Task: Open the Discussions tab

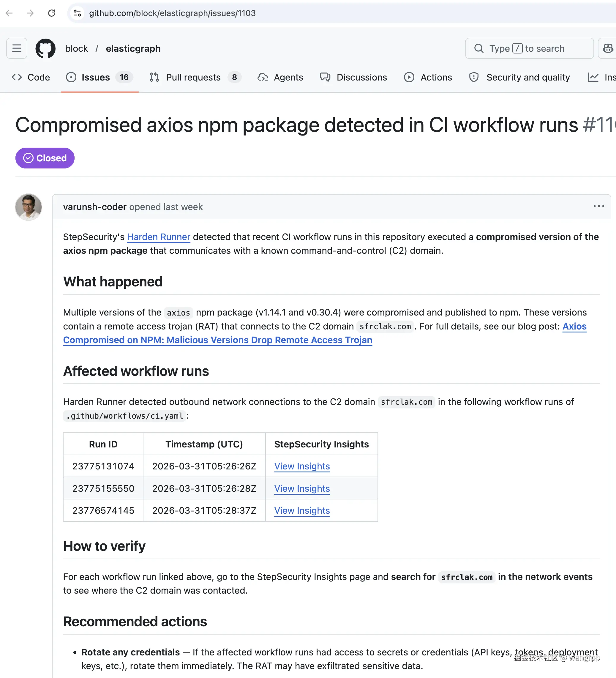Action: [x=353, y=77]
